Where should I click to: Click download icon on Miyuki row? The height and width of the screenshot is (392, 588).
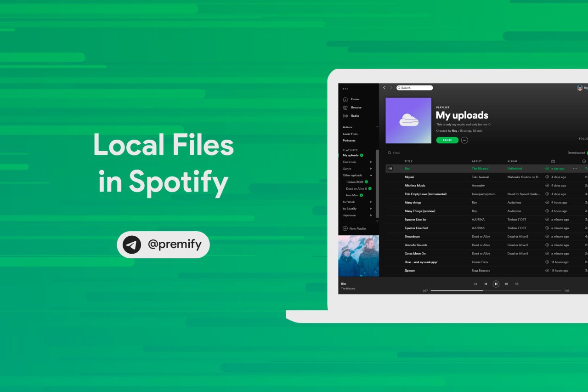click(x=547, y=177)
